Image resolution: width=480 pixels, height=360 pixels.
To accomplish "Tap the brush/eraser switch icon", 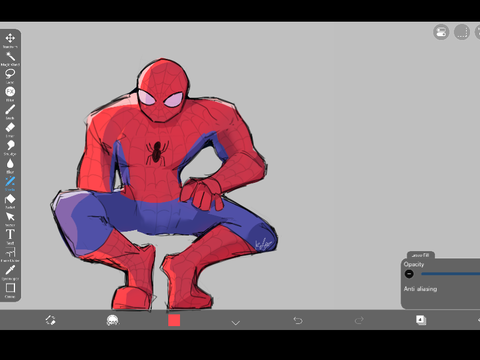I will (x=50, y=320).
